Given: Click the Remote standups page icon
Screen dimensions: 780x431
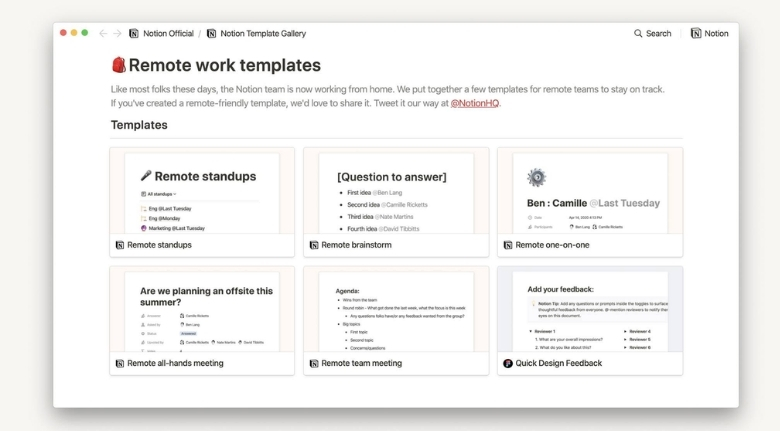Looking at the screenshot, I should pyautogui.click(x=120, y=245).
